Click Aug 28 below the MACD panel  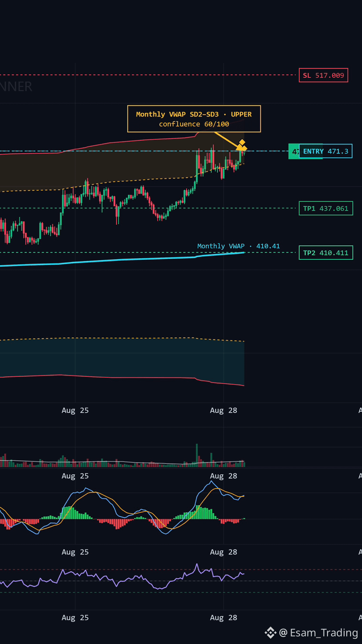tap(223, 552)
